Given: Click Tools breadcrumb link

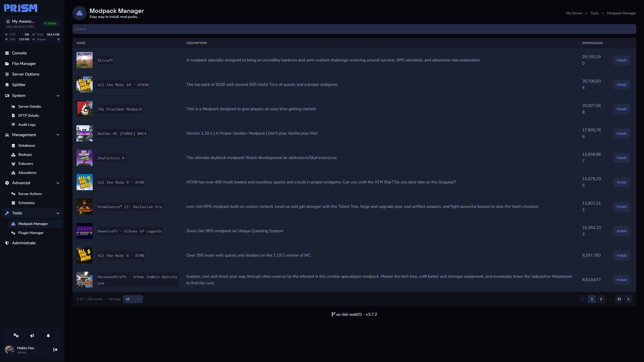Looking at the screenshot, I should click(594, 13).
